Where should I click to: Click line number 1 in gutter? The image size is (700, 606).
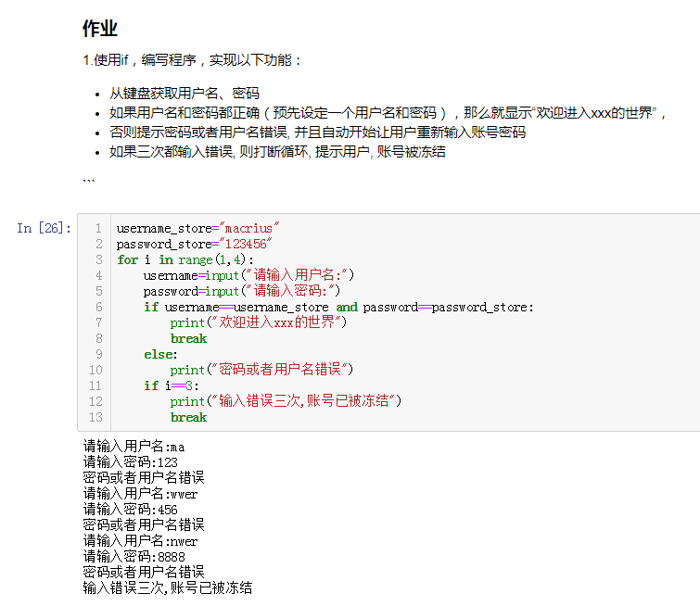[98, 229]
